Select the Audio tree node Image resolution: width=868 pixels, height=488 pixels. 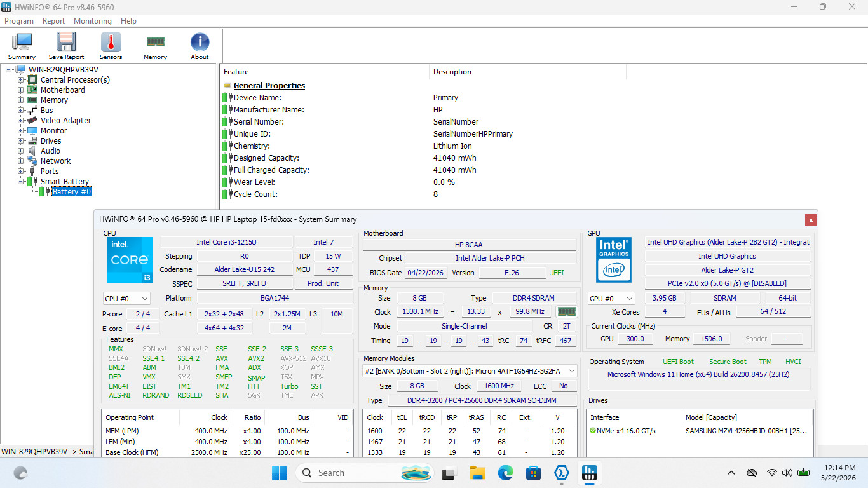point(50,151)
